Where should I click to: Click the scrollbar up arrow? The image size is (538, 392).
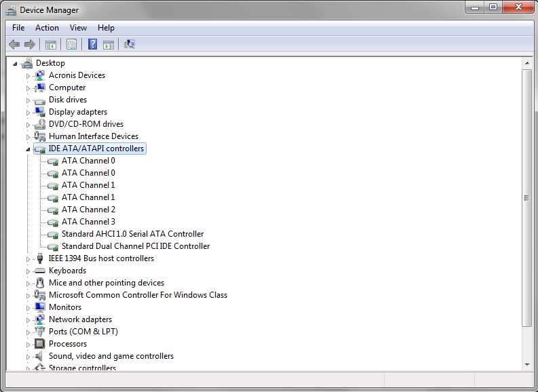[526, 63]
